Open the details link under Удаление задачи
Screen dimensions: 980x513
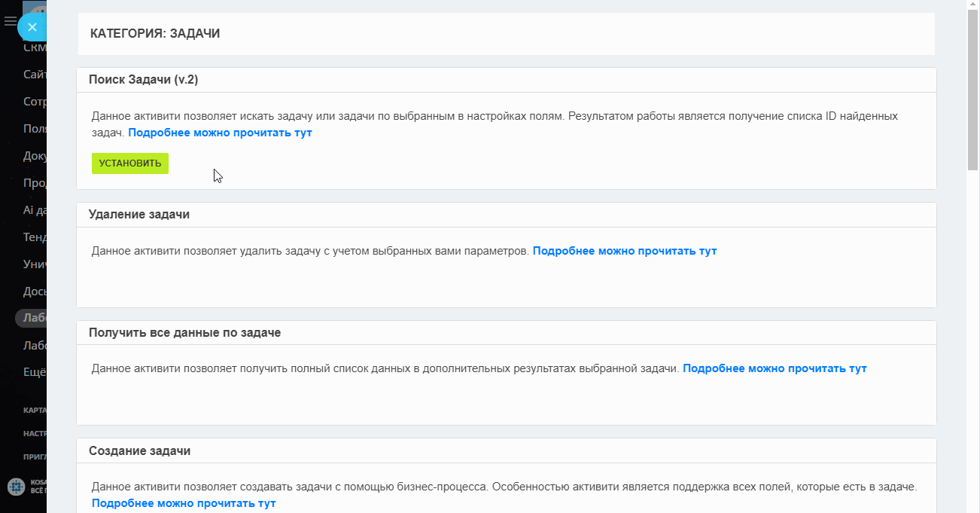coord(625,251)
